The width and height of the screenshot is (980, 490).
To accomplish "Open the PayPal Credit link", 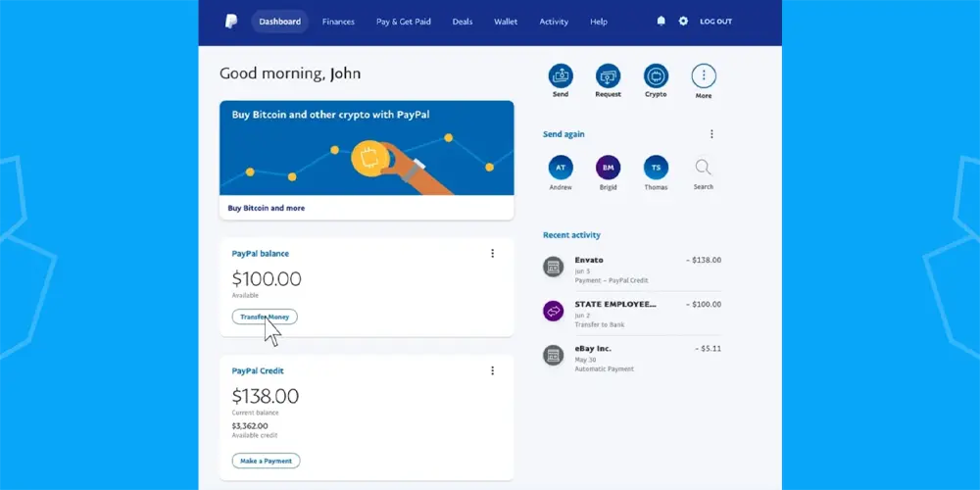I will 258,371.
